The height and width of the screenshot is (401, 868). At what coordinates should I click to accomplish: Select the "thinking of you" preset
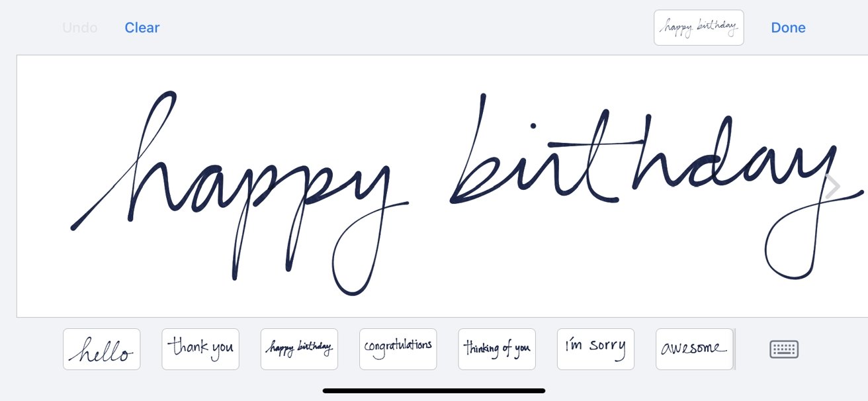[x=497, y=349]
